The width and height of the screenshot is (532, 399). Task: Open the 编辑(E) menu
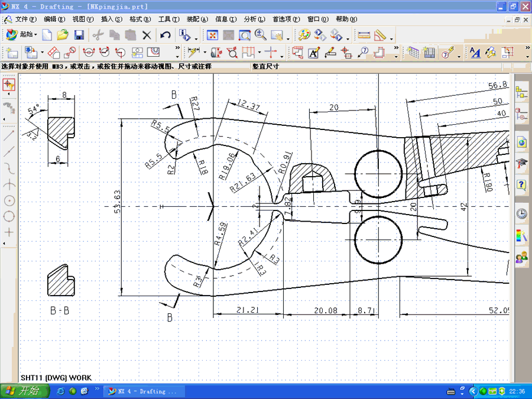54,20
